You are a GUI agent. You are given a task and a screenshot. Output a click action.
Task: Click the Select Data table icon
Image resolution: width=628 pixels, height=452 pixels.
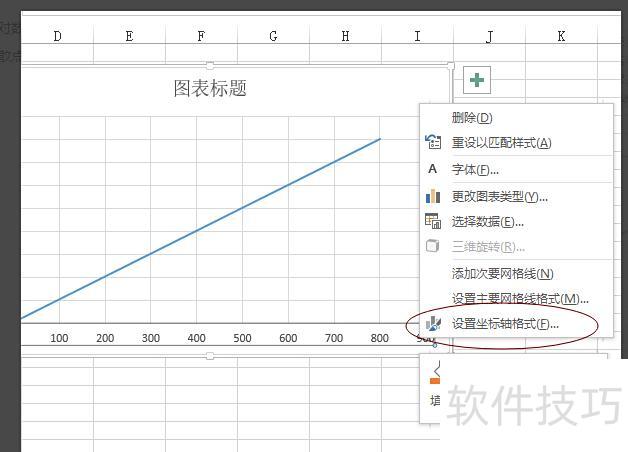433,221
